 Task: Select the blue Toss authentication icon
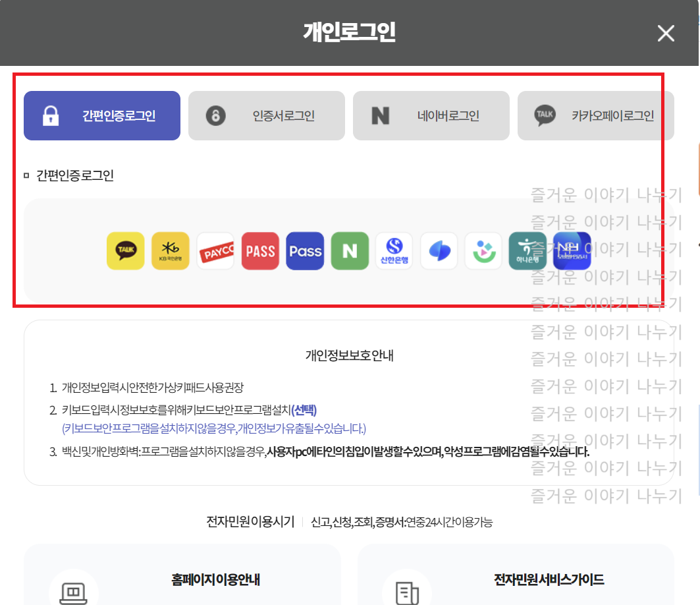coord(439,250)
